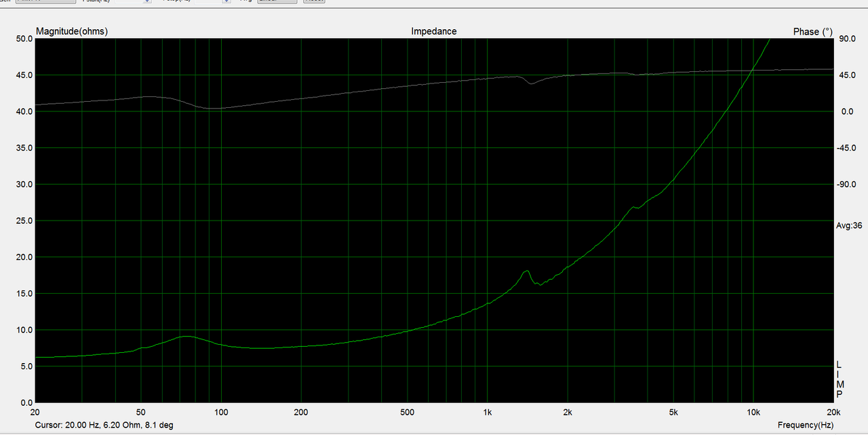
Task: Click the 40.0 magnitude axis value
Action: (24, 111)
